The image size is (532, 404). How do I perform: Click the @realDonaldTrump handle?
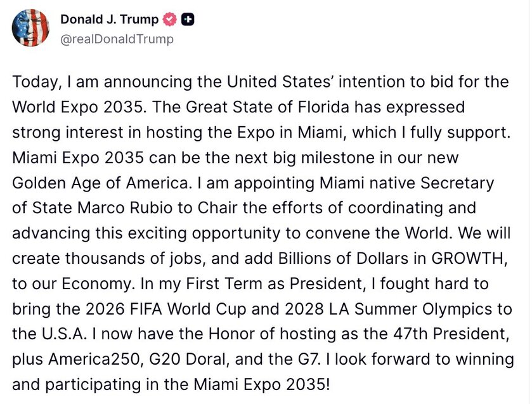pyautogui.click(x=117, y=39)
